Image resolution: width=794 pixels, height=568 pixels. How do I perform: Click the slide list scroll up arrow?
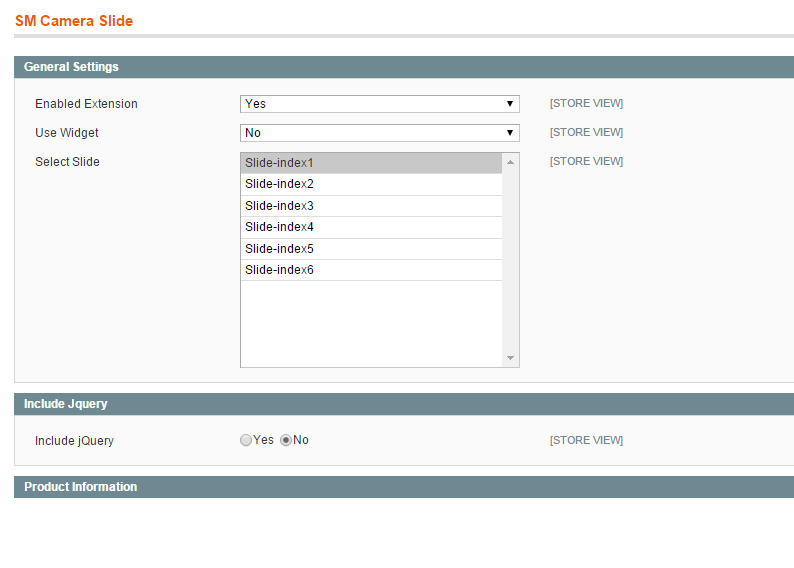pyautogui.click(x=510, y=162)
